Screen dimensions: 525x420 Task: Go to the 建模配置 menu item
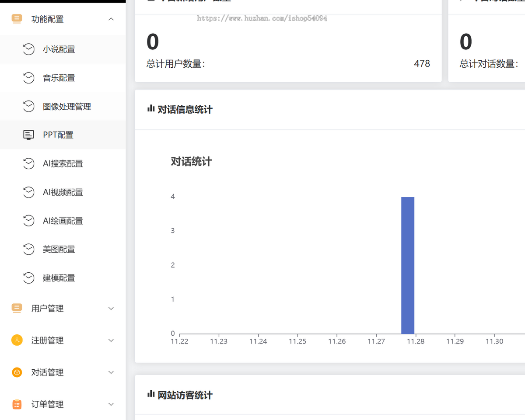tap(63, 278)
